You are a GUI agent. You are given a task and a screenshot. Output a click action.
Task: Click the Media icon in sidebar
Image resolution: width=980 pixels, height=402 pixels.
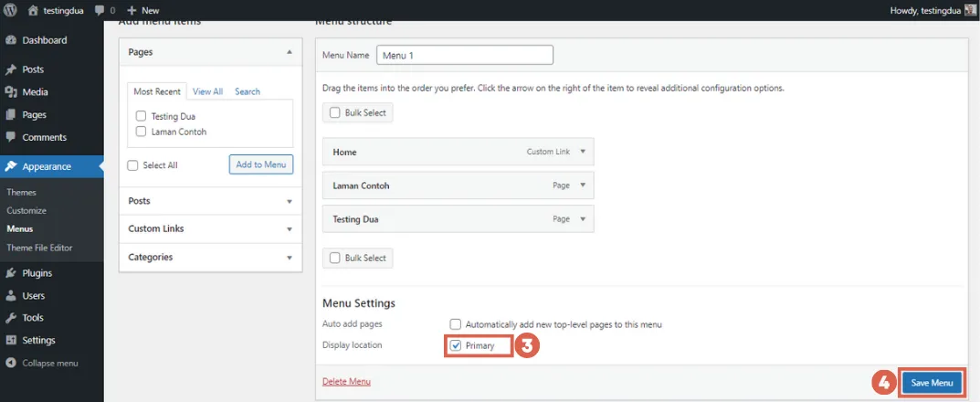coord(11,92)
